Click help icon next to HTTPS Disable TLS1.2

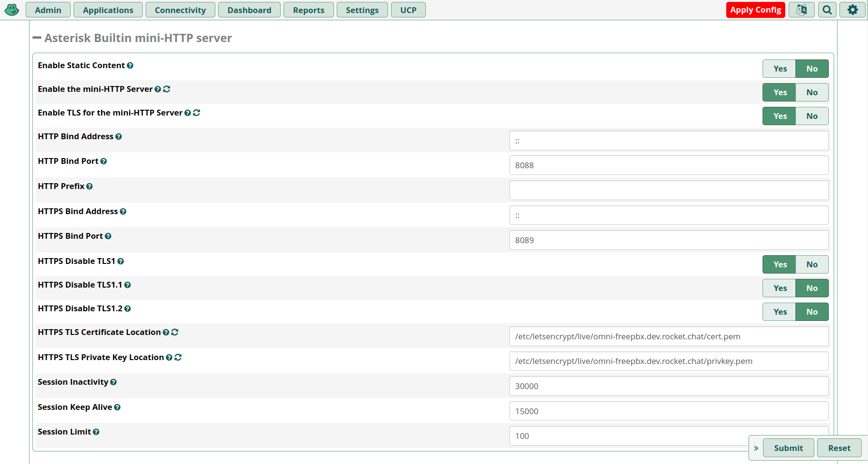(x=128, y=309)
